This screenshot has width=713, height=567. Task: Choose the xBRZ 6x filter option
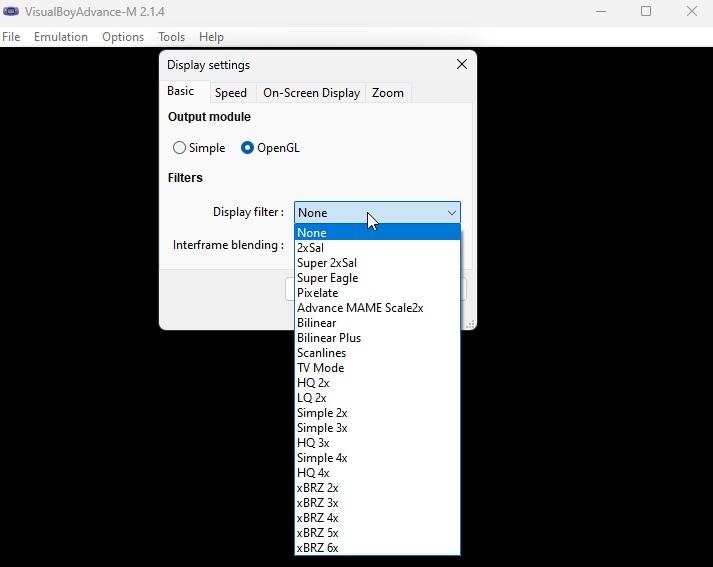[377, 547]
